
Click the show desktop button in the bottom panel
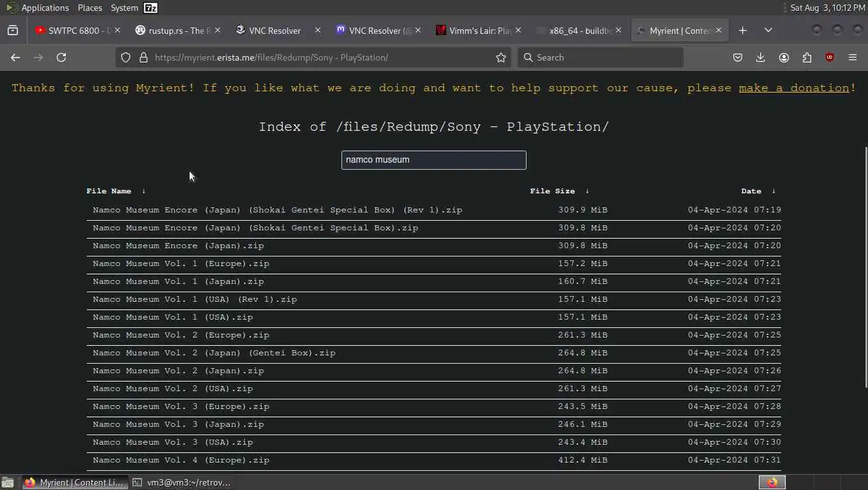click(8, 482)
